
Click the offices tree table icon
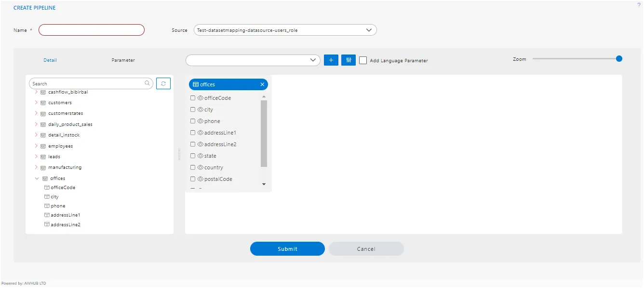(45, 178)
